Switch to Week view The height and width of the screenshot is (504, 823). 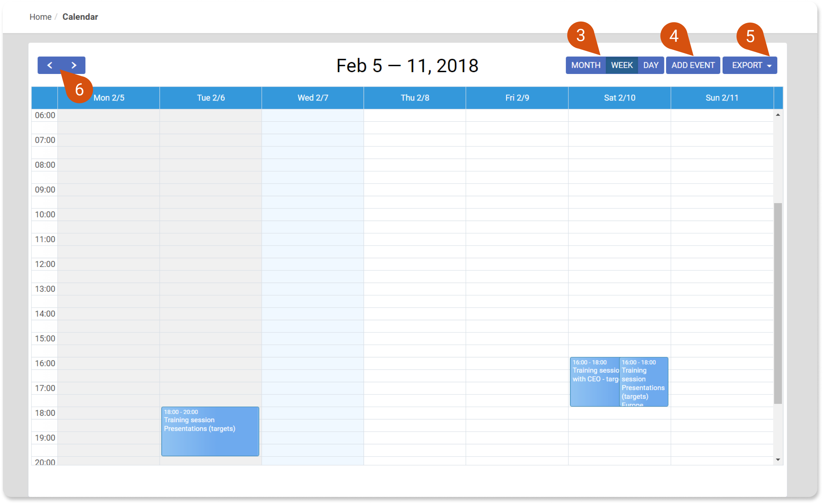pyautogui.click(x=622, y=65)
